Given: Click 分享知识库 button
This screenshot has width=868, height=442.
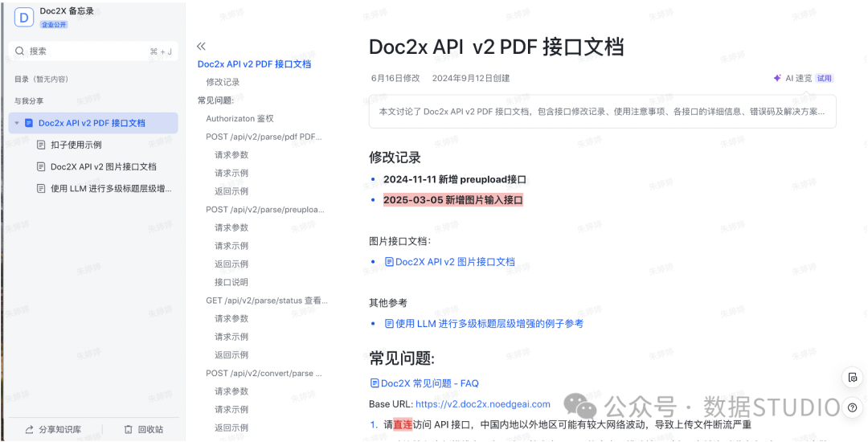Looking at the screenshot, I should click(x=53, y=429).
